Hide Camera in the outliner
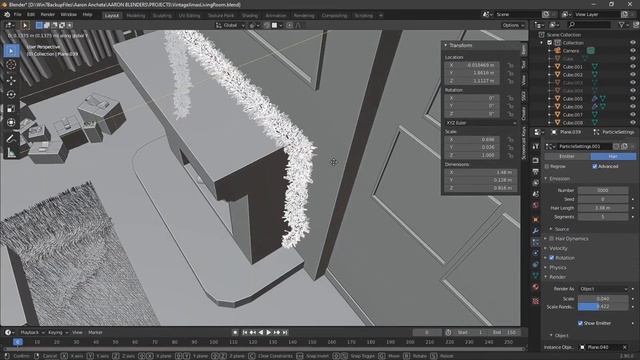 pos(633,51)
